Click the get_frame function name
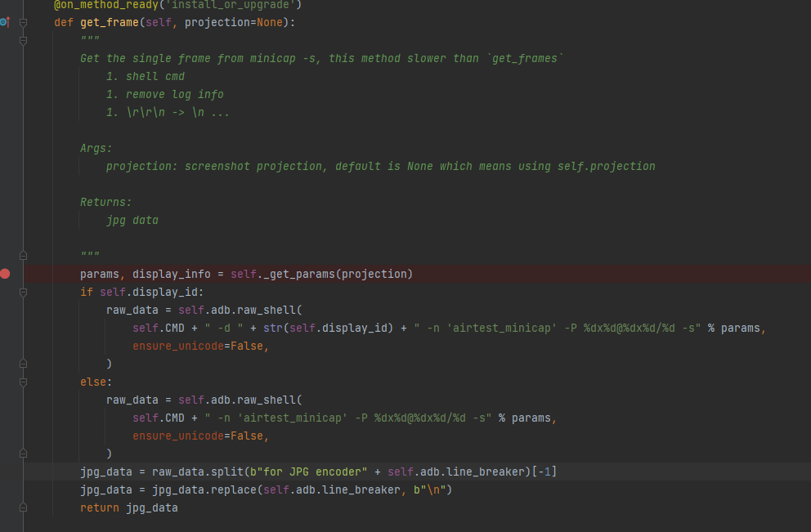811x532 pixels. [x=109, y=22]
